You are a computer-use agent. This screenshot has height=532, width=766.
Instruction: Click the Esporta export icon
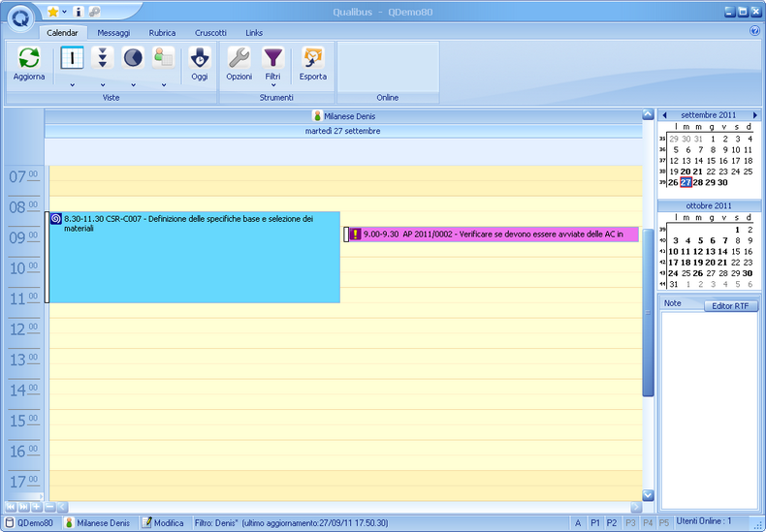(312, 57)
